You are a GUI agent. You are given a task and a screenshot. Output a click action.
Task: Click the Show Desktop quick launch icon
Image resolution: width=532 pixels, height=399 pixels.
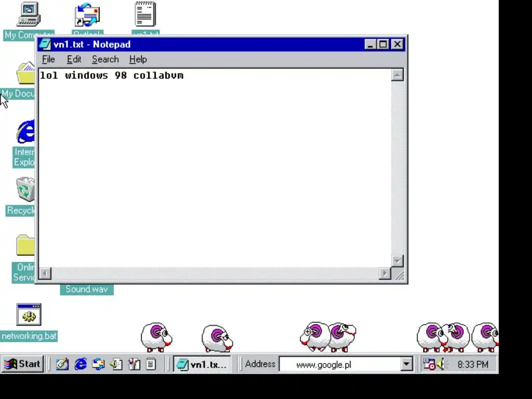point(62,364)
